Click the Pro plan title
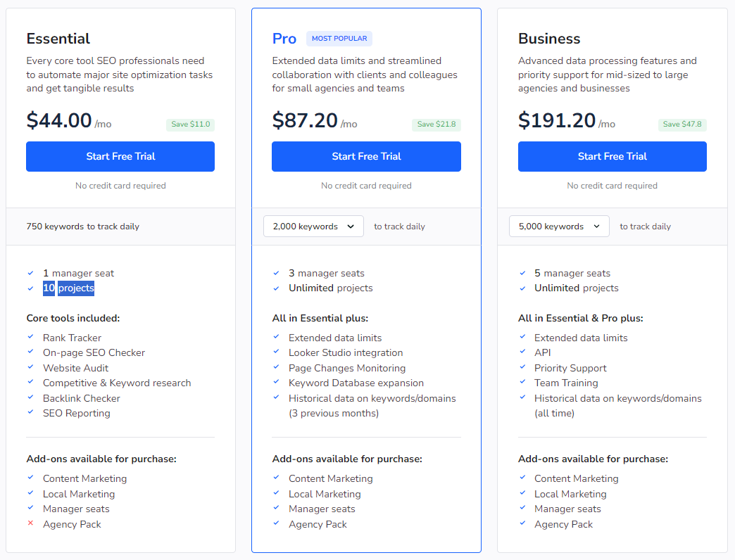The width and height of the screenshot is (735, 560). (x=284, y=39)
